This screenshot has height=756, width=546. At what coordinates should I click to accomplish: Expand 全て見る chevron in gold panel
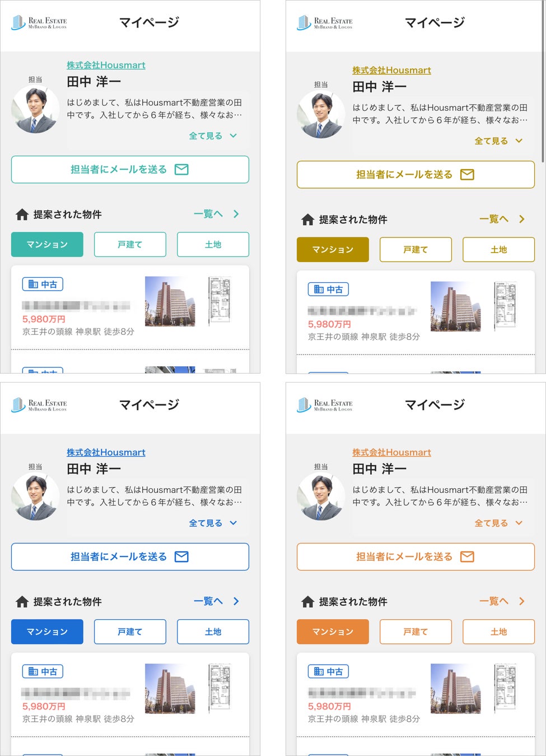click(519, 141)
